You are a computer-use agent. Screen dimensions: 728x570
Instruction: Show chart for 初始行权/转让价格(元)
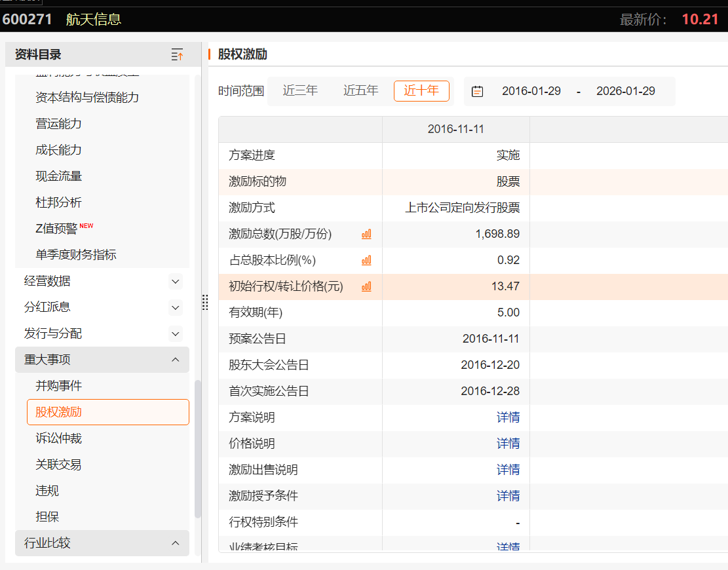pos(366,286)
